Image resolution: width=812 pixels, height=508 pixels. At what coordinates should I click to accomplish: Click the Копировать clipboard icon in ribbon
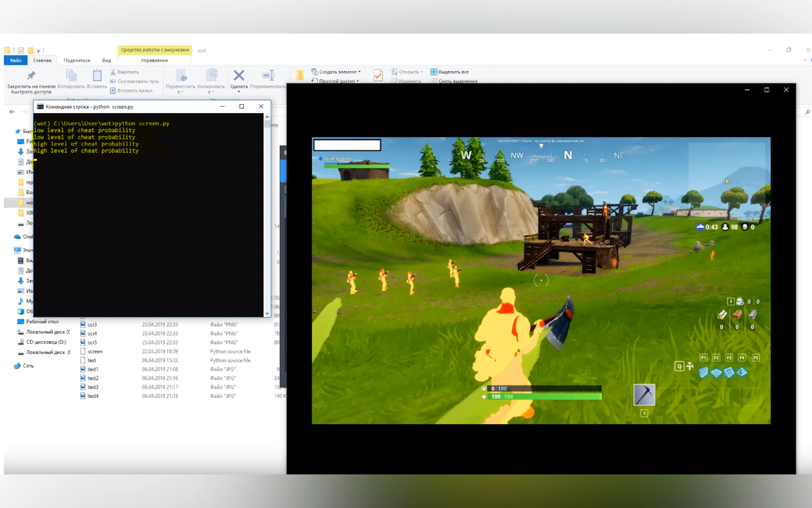point(71,75)
